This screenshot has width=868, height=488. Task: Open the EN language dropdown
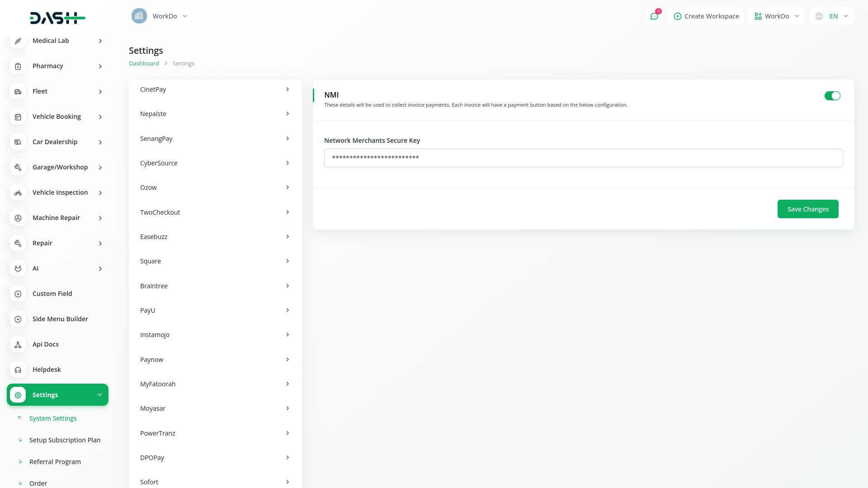832,16
